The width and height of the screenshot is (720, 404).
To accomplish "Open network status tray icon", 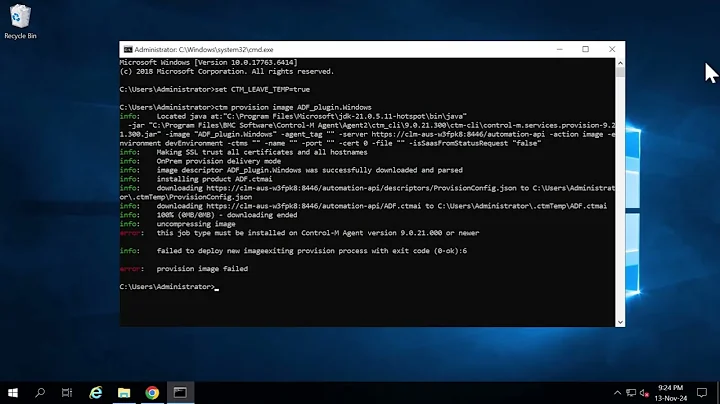I will [x=631, y=393].
